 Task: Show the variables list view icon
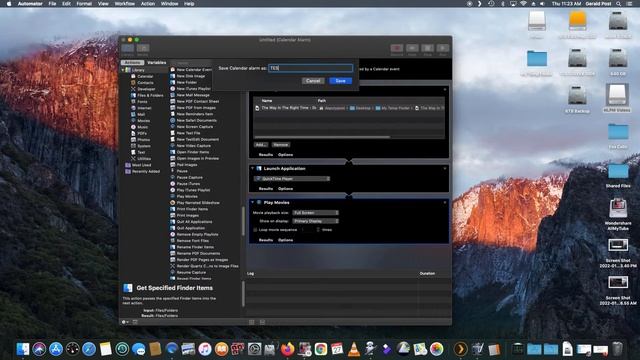click(262, 322)
